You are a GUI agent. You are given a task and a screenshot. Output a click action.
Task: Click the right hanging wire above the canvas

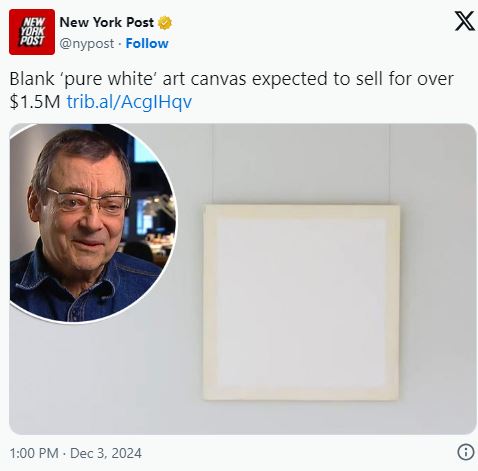(x=389, y=164)
